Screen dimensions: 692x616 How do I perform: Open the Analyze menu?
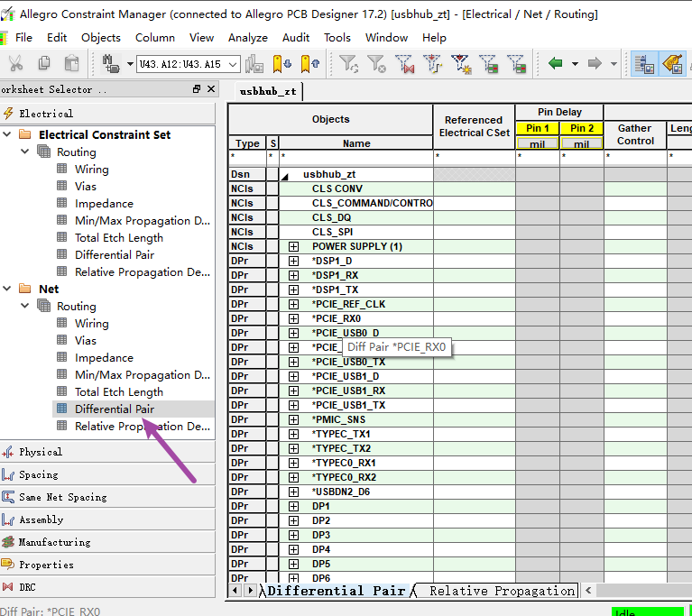[247, 38]
